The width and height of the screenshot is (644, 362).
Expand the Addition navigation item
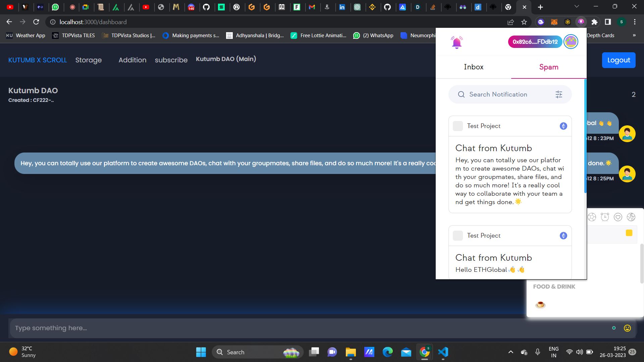pyautogui.click(x=132, y=60)
